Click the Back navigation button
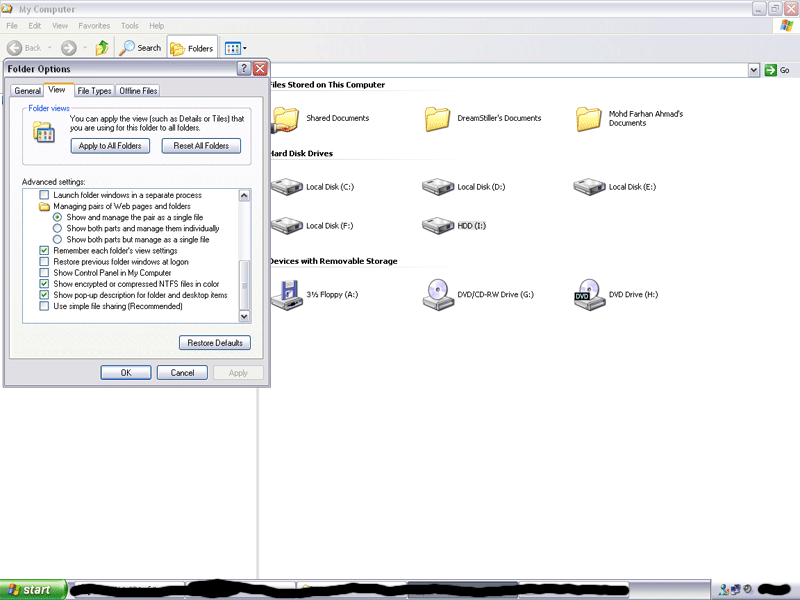 pos(24,48)
